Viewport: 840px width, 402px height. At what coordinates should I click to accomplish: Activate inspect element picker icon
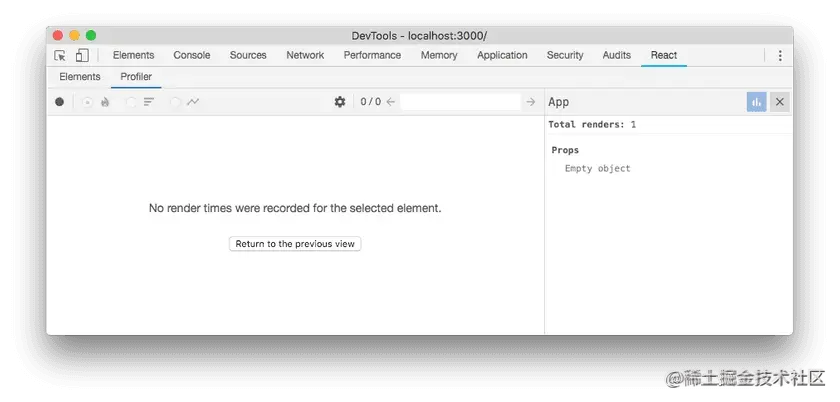click(x=60, y=55)
